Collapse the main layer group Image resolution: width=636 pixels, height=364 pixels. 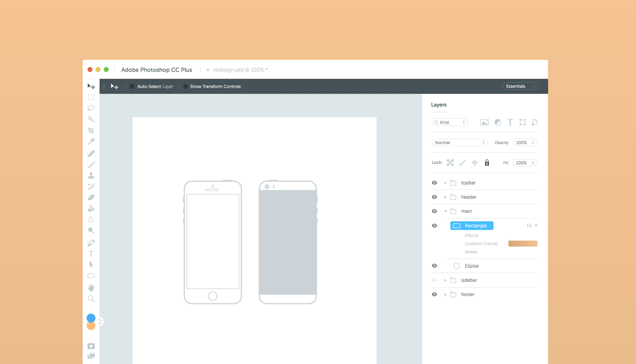point(446,211)
